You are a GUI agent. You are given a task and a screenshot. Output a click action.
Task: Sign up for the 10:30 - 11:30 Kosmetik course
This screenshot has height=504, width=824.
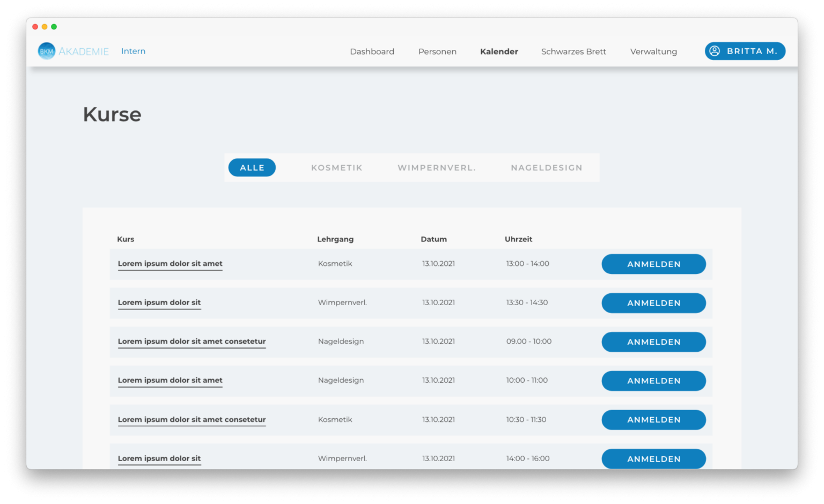coord(653,420)
